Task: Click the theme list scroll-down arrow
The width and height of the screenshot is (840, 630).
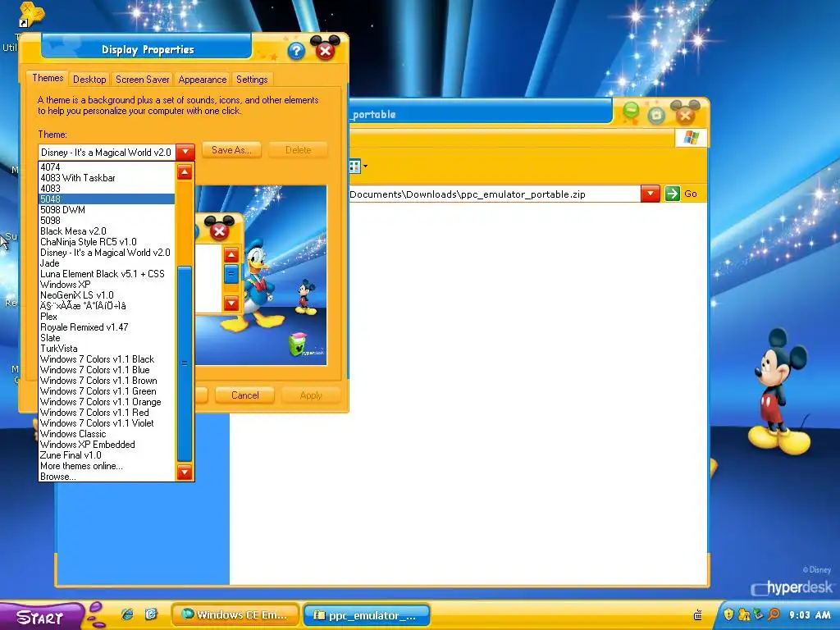Action: 185,472
